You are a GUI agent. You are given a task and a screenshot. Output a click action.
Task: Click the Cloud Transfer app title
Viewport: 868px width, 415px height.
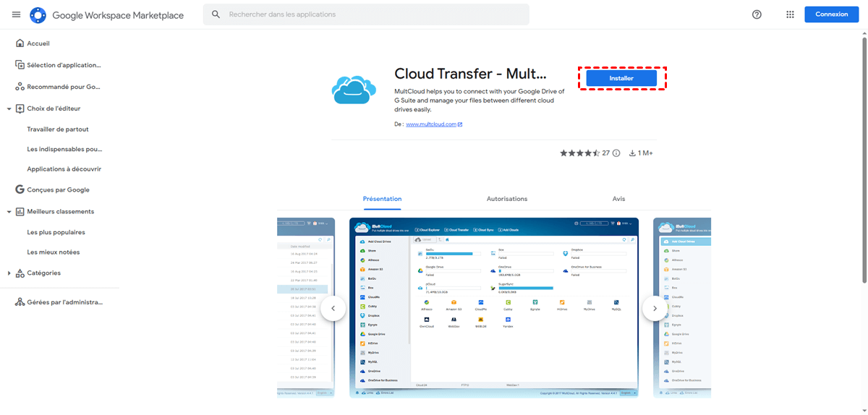tap(470, 74)
